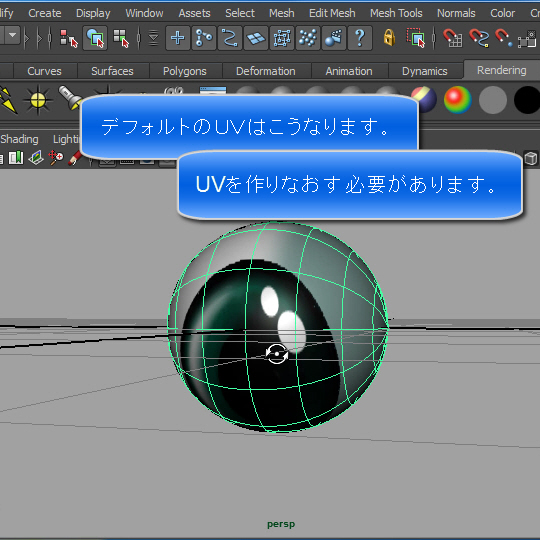540x540 pixels.
Task: Expand the selection mask triangle menu
Action: click(154, 38)
